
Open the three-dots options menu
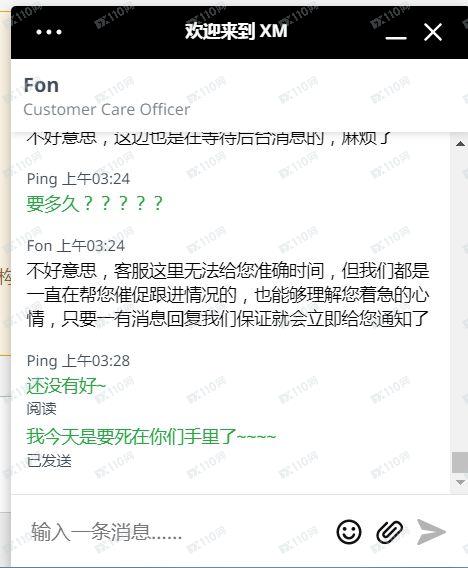[49, 32]
